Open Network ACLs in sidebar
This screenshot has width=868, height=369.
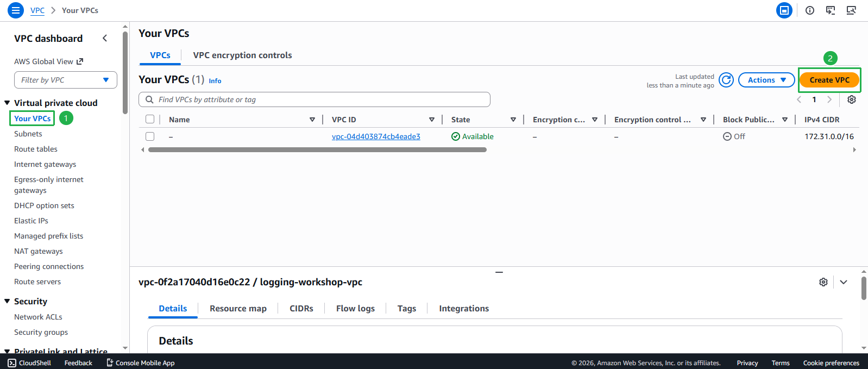pos(38,317)
